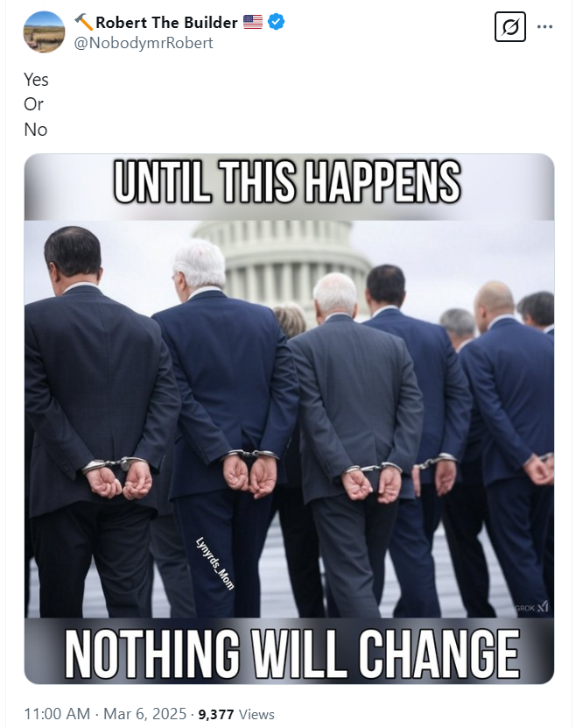Select the Yes Or No tweet text

coord(36,104)
